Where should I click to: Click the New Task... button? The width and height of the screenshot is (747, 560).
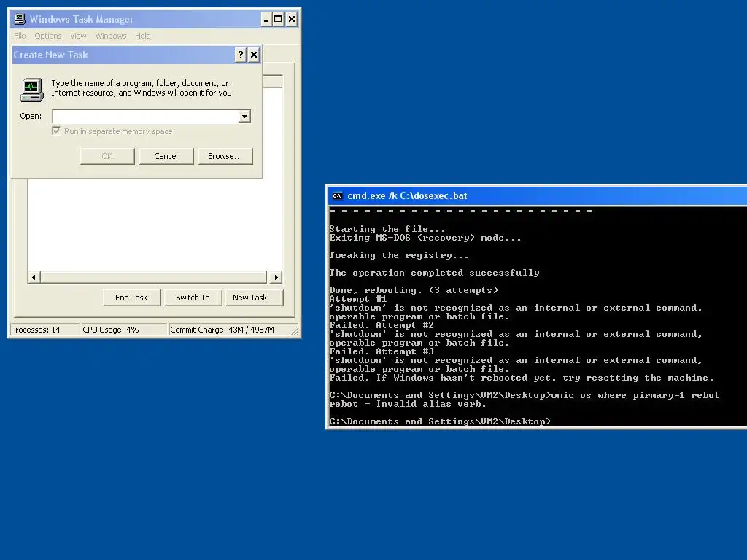[x=254, y=297]
